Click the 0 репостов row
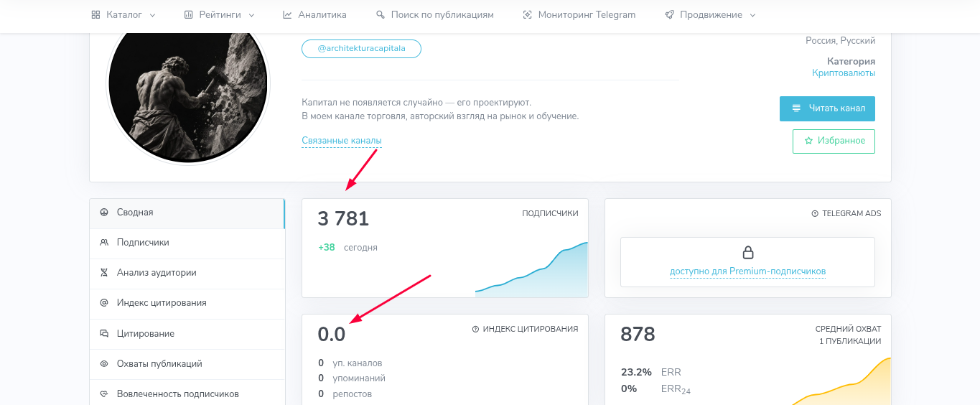This screenshot has width=980, height=405. (345, 394)
